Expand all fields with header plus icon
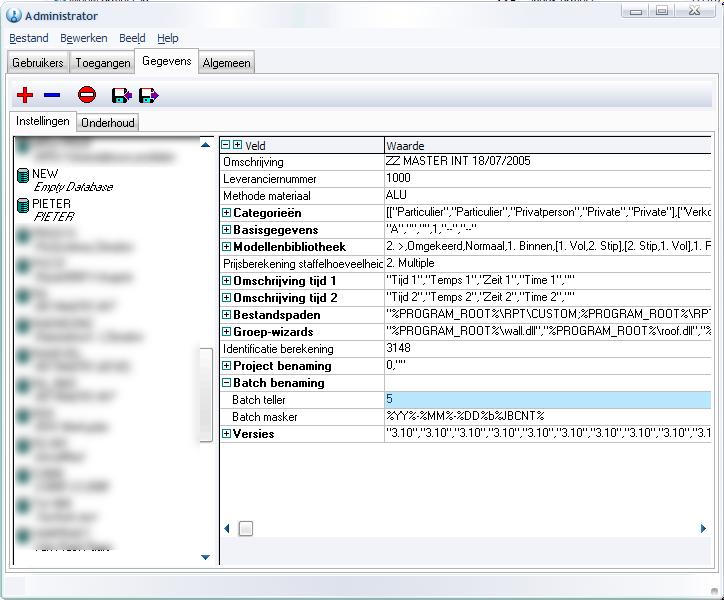Image resolution: width=724 pixels, height=600 pixels. (x=237, y=145)
